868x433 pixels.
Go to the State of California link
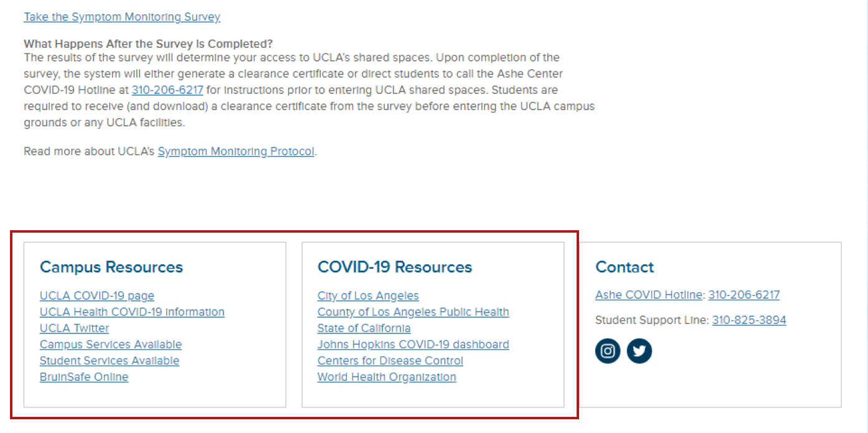click(x=364, y=328)
